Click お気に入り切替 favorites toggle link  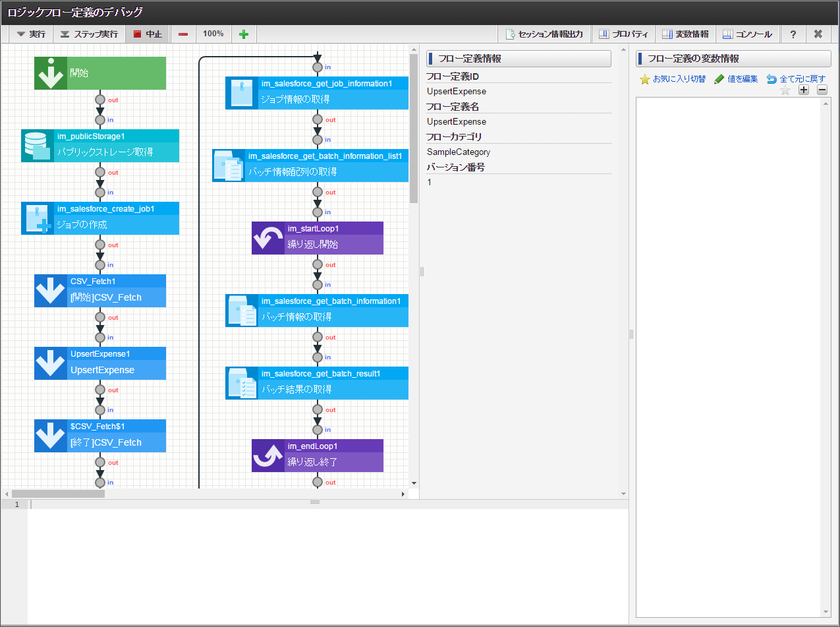pos(673,79)
